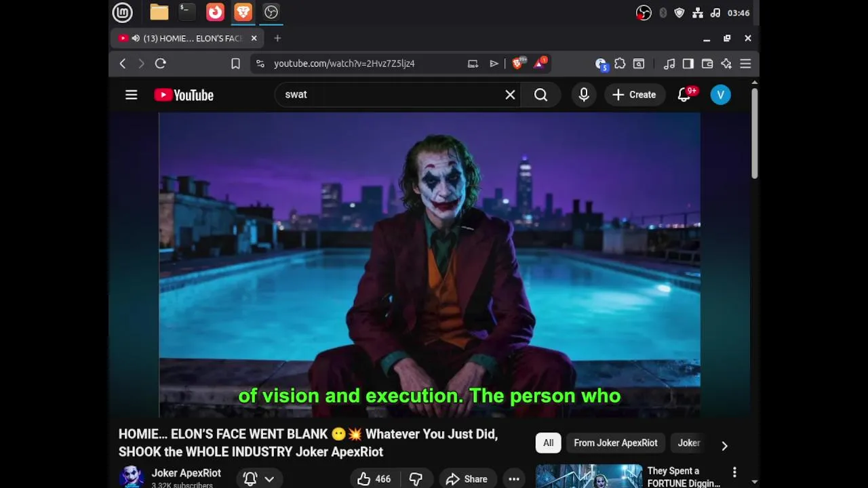The image size is (868, 488).
Task: Search with your voice microphone
Action: coord(584,95)
